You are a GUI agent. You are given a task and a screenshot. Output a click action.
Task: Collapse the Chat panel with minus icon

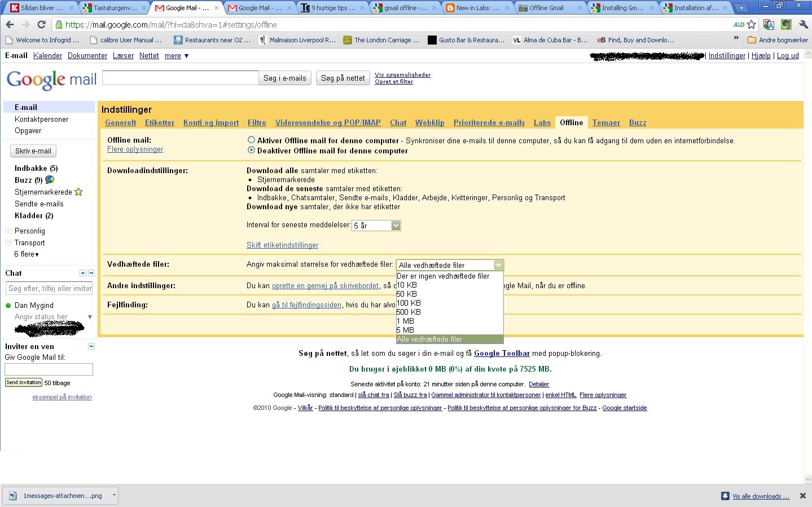pyautogui.click(x=91, y=273)
